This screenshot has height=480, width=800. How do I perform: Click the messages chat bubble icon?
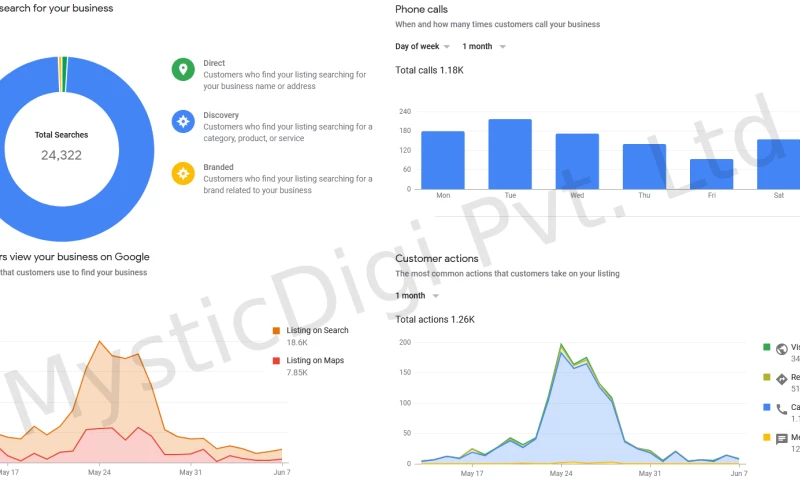pyautogui.click(x=782, y=439)
